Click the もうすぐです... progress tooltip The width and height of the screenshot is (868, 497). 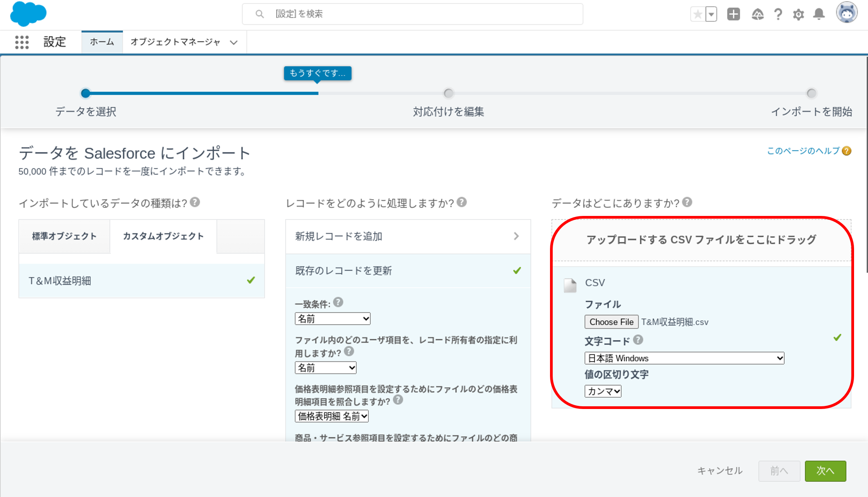coord(318,73)
